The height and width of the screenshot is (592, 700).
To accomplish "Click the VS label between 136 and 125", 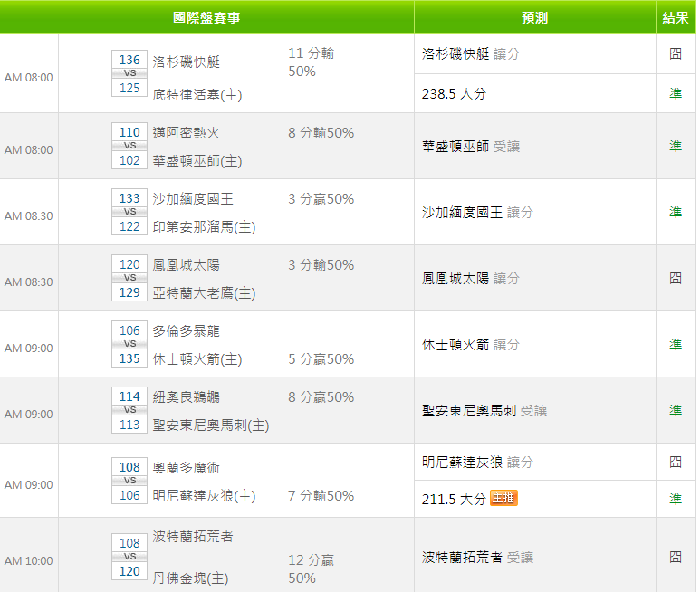I will tap(129, 73).
